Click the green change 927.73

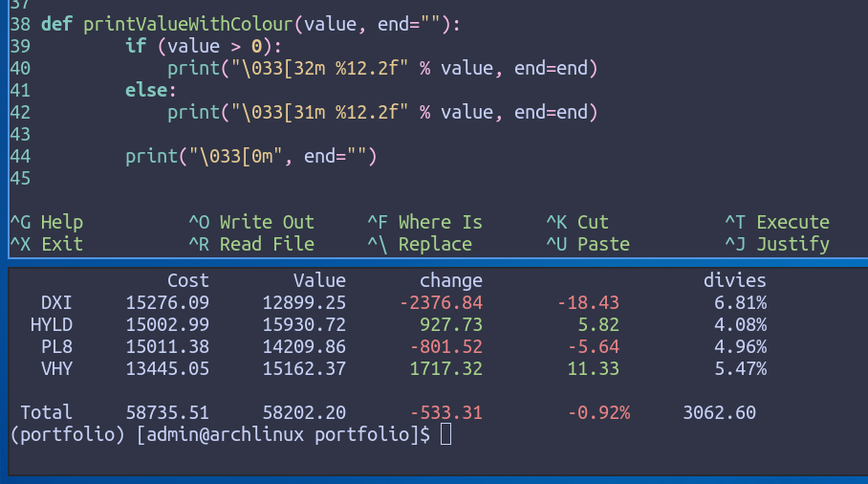point(451,324)
